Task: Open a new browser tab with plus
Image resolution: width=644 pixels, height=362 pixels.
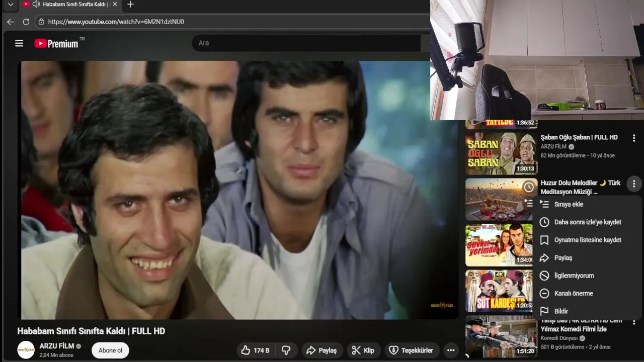Action: [x=130, y=5]
